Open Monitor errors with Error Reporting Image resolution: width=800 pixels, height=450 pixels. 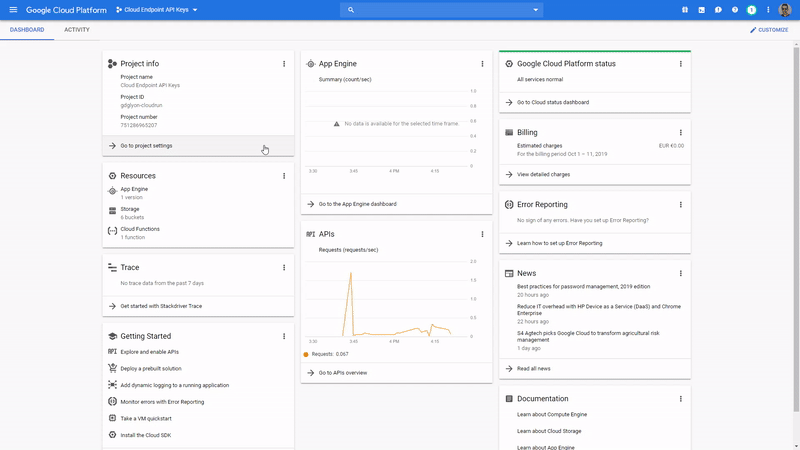pyautogui.click(x=162, y=402)
